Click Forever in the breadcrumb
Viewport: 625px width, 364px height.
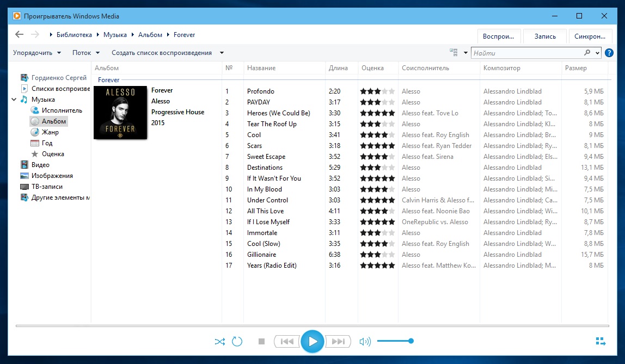pos(184,35)
